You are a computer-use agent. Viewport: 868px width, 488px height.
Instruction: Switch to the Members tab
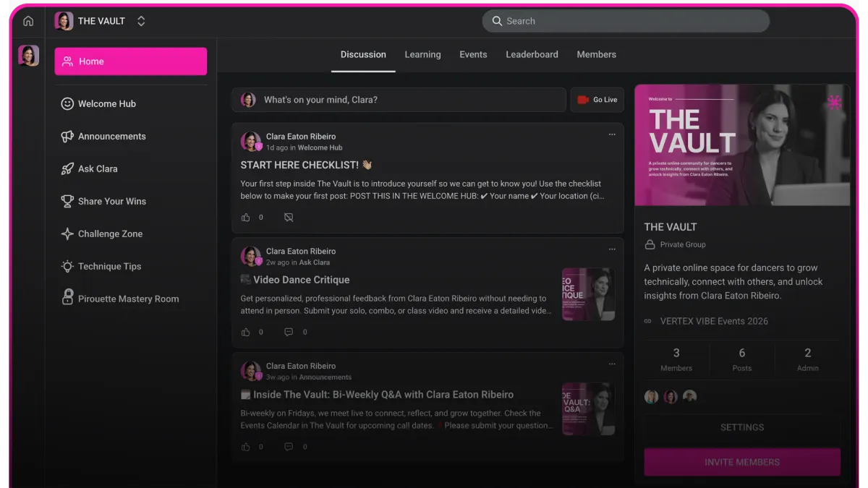(x=596, y=54)
